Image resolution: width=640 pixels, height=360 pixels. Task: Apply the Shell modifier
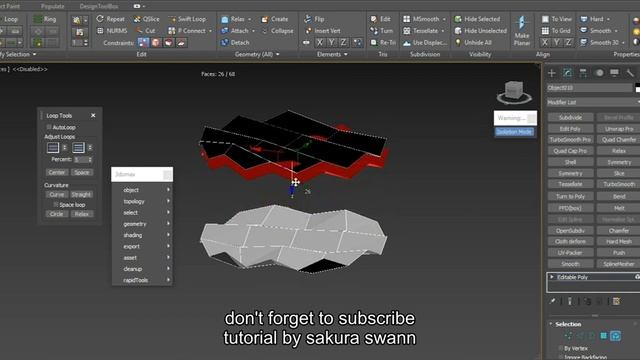(x=570, y=162)
